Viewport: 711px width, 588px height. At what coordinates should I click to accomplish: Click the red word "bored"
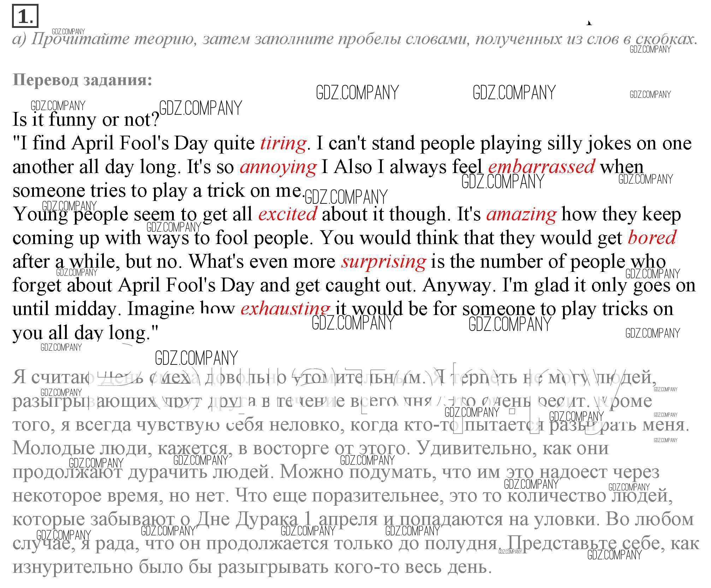click(652, 238)
